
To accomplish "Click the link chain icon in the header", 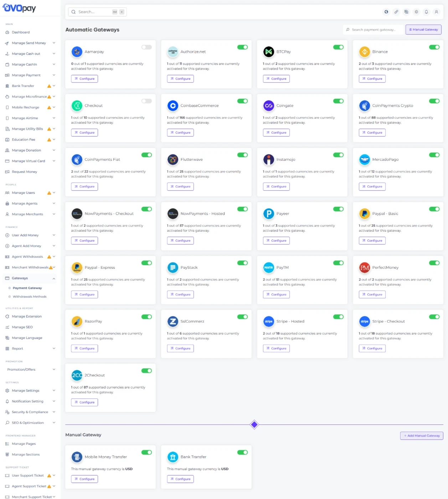I will [x=396, y=12].
